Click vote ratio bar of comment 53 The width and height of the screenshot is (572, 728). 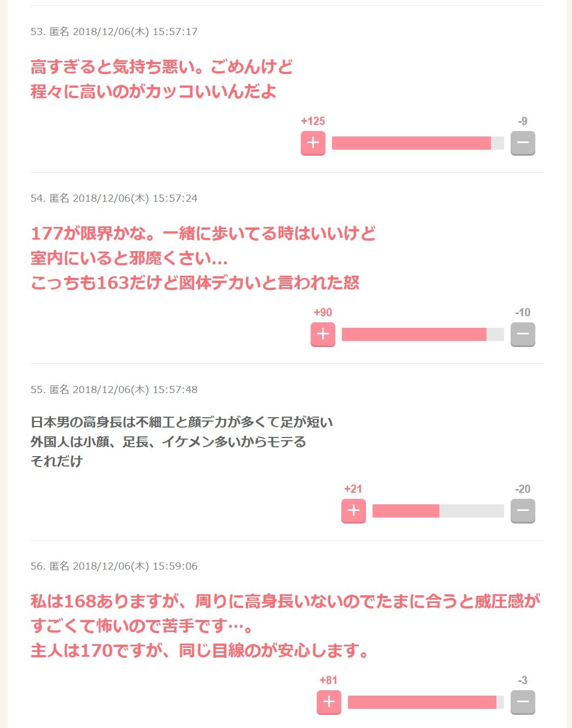(417, 143)
